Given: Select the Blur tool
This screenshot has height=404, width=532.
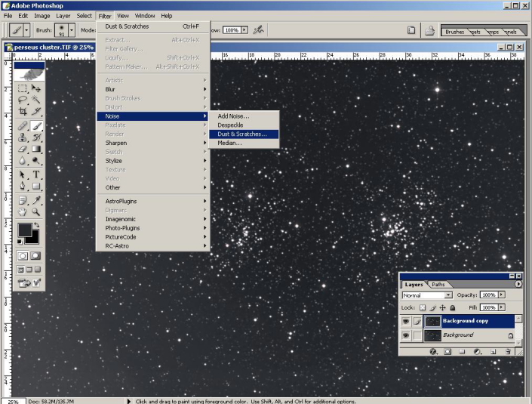Looking at the screenshot, I should click(x=23, y=160).
